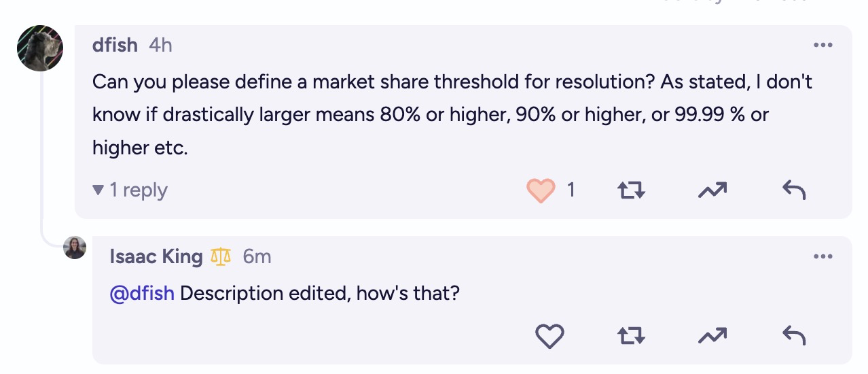Image resolution: width=868 pixels, height=374 pixels.
Task: Click the dfish username
Action: tap(115, 46)
